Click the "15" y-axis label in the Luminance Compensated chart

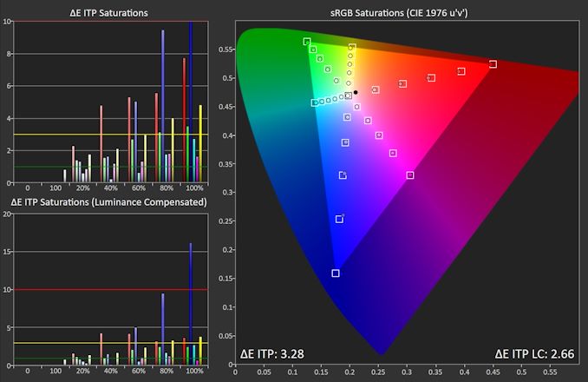point(6,252)
